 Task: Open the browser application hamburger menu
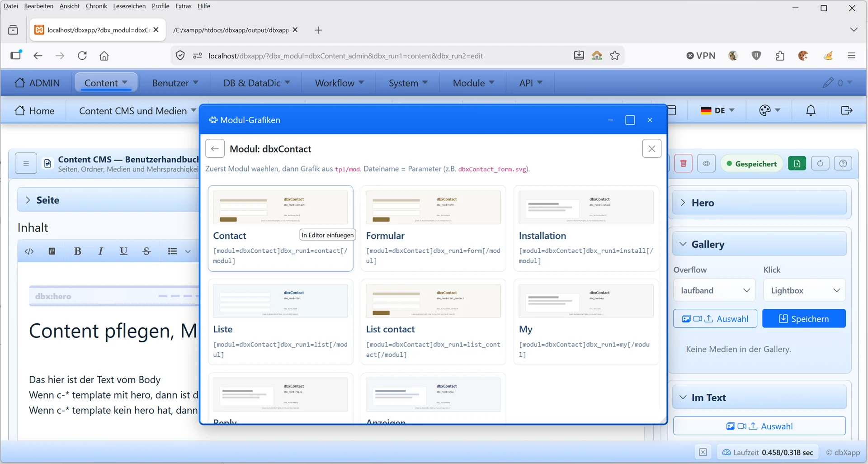tap(851, 56)
